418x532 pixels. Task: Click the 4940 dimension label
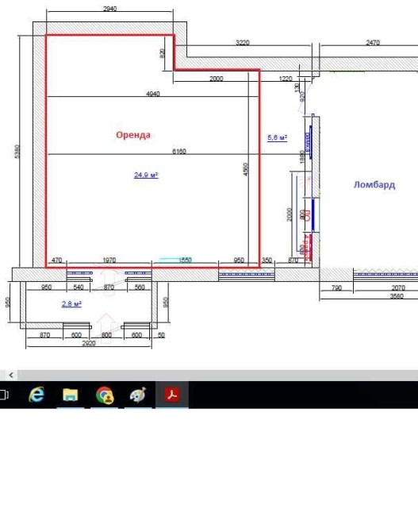(x=152, y=94)
